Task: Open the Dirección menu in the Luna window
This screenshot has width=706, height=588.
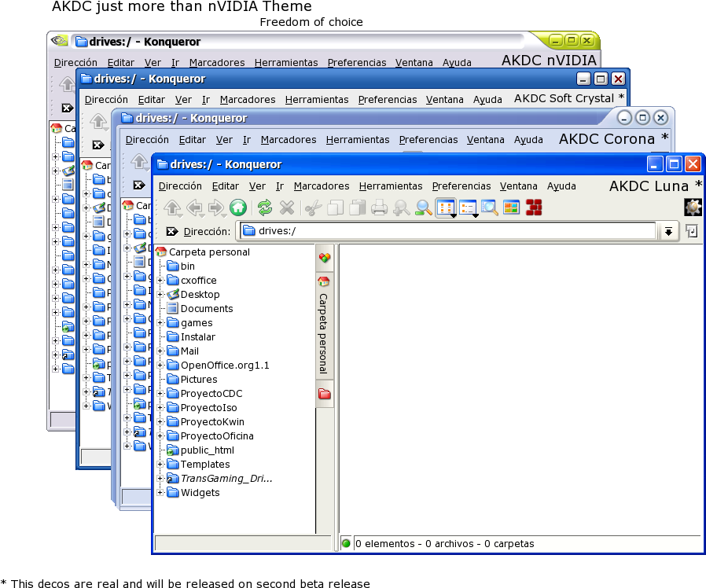Action: [x=180, y=186]
